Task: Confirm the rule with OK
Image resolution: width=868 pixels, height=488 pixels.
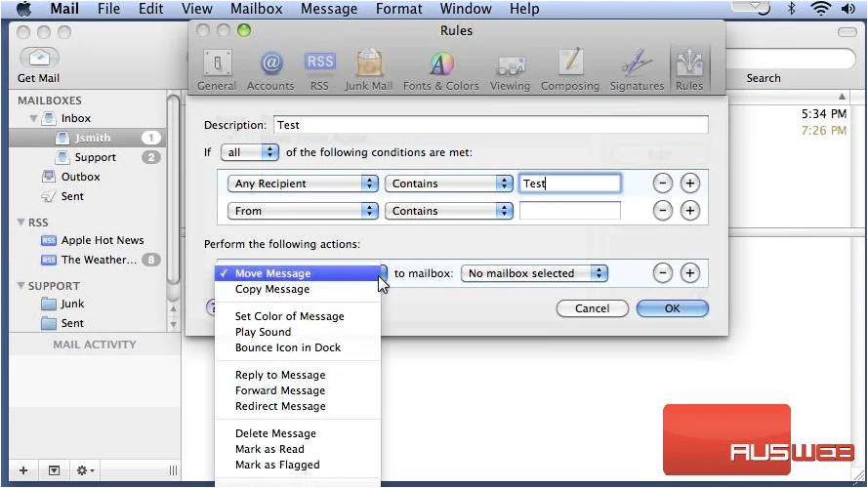Action: point(672,308)
